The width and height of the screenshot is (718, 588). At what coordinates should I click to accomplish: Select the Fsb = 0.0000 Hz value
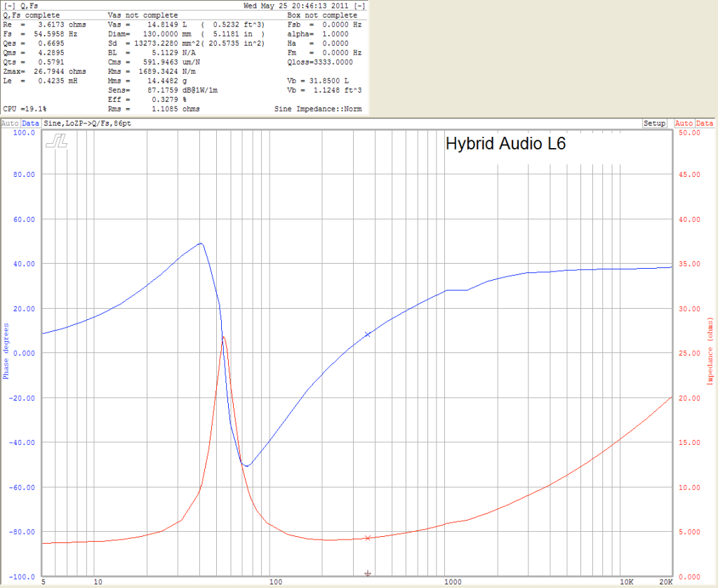(325, 25)
